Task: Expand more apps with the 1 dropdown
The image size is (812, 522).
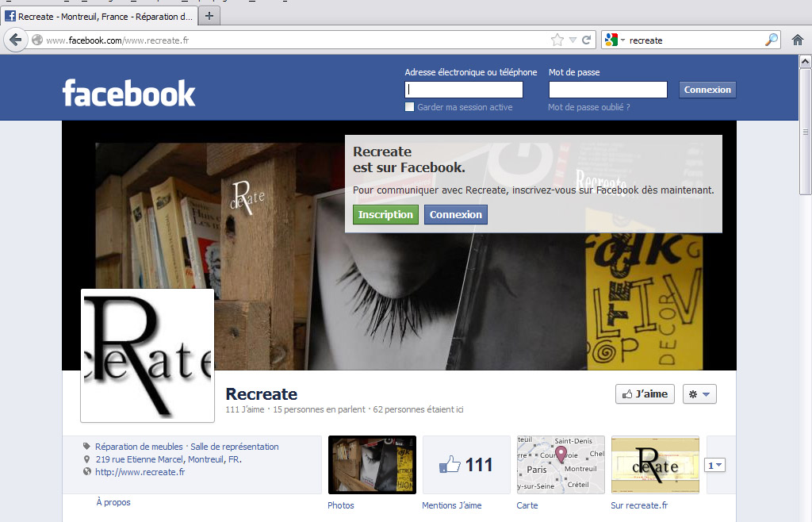Action: [714, 465]
